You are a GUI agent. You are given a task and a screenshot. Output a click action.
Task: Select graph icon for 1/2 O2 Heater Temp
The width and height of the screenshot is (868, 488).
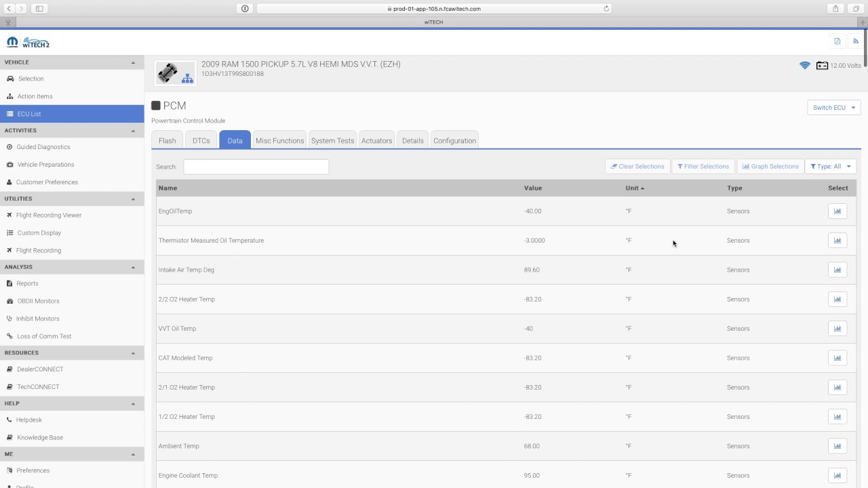(837, 417)
